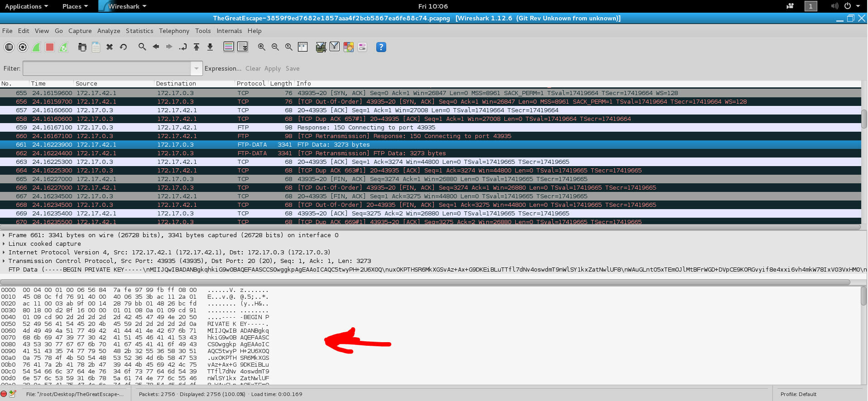
Task: Open a capture file from toolbar
Action: click(x=82, y=47)
